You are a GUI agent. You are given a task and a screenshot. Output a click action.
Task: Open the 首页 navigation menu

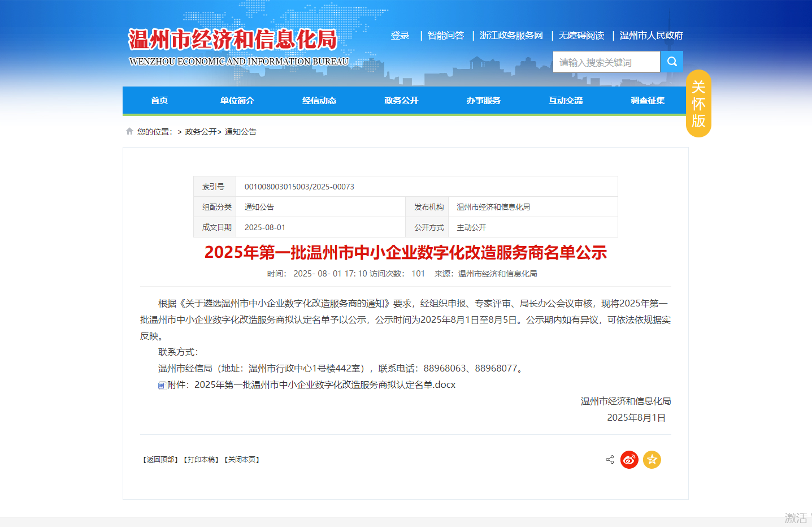pyautogui.click(x=159, y=100)
